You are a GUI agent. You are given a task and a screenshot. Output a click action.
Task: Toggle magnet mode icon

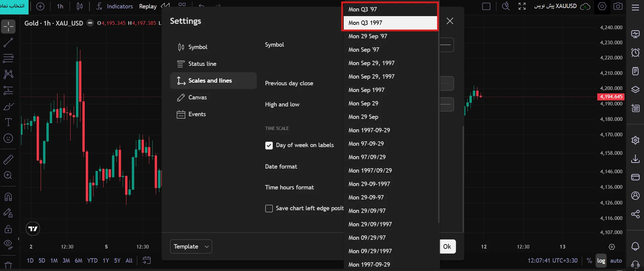(x=8, y=197)
